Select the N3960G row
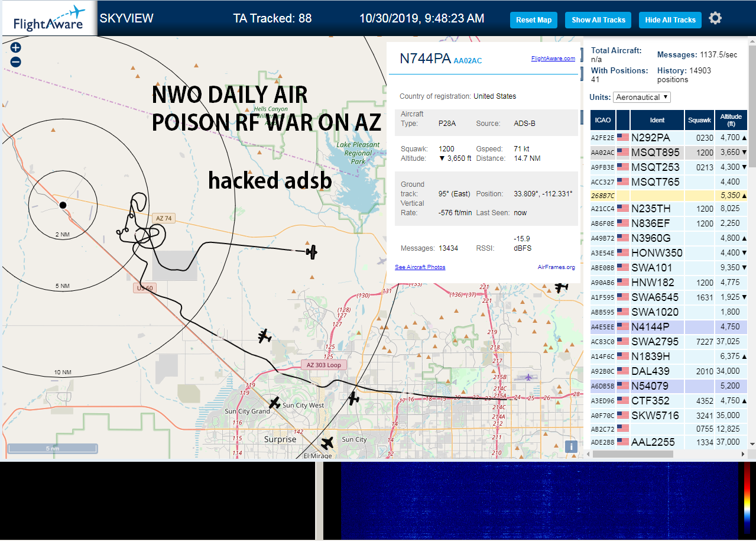756x541 pixels. click(669, 238)
